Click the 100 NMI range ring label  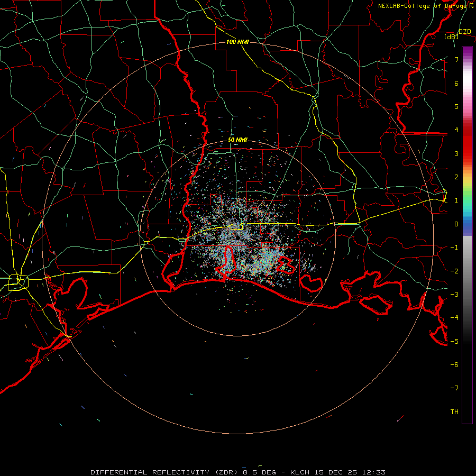point(237,42)
